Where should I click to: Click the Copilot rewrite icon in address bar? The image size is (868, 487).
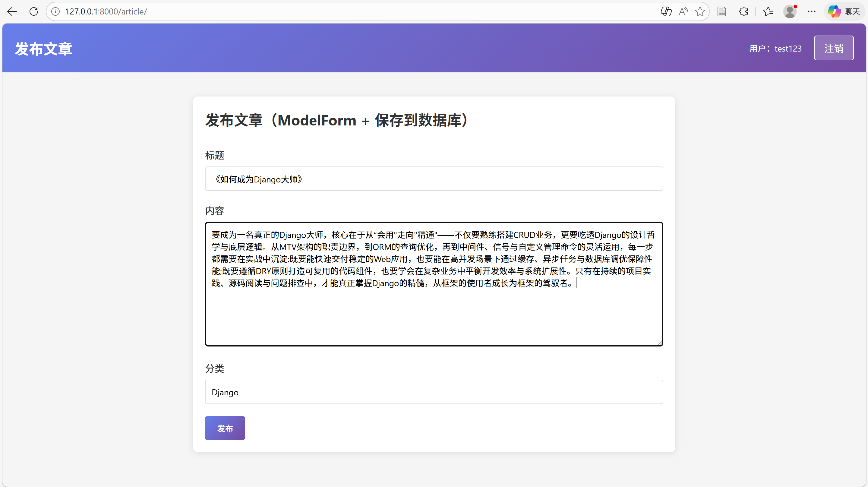(x=666, y=11)
